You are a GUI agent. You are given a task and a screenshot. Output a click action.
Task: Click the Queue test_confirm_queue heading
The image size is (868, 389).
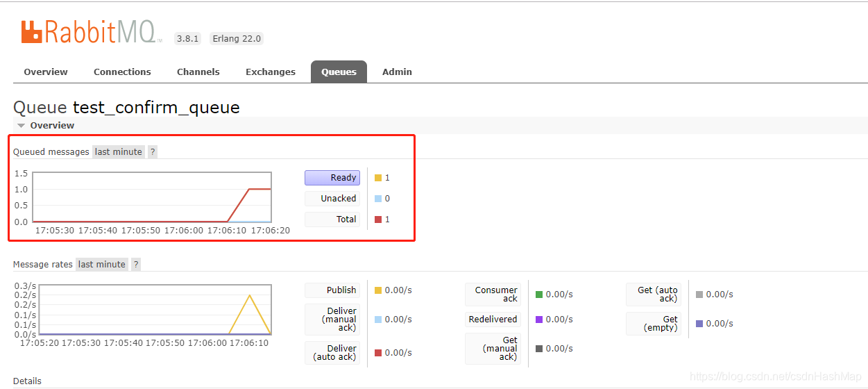tap(126, 108)
